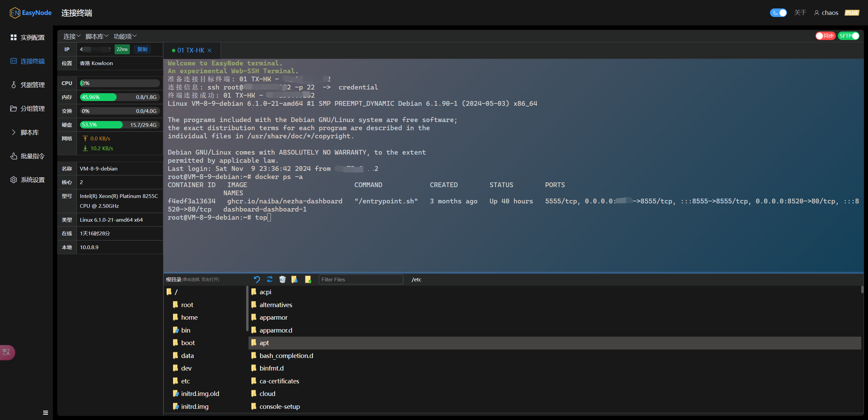
Task: Click the refresh directory icon
Action: point(270,279)
